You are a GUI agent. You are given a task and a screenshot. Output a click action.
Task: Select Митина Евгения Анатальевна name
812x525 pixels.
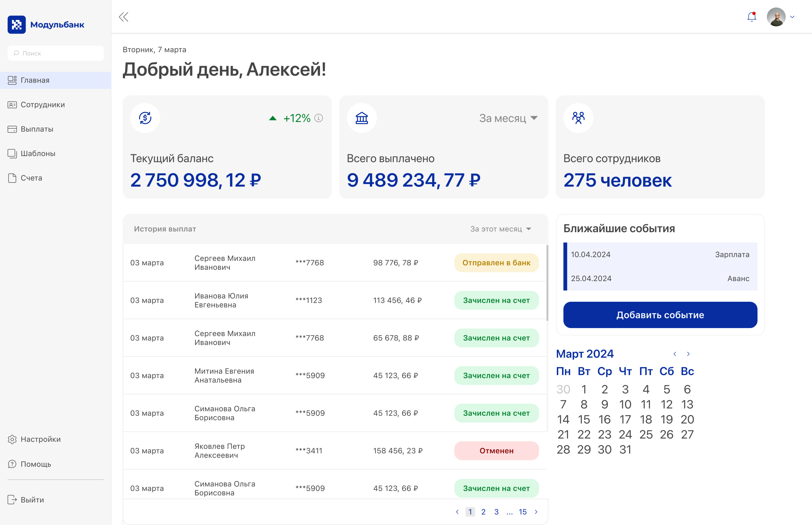point(224,375)
